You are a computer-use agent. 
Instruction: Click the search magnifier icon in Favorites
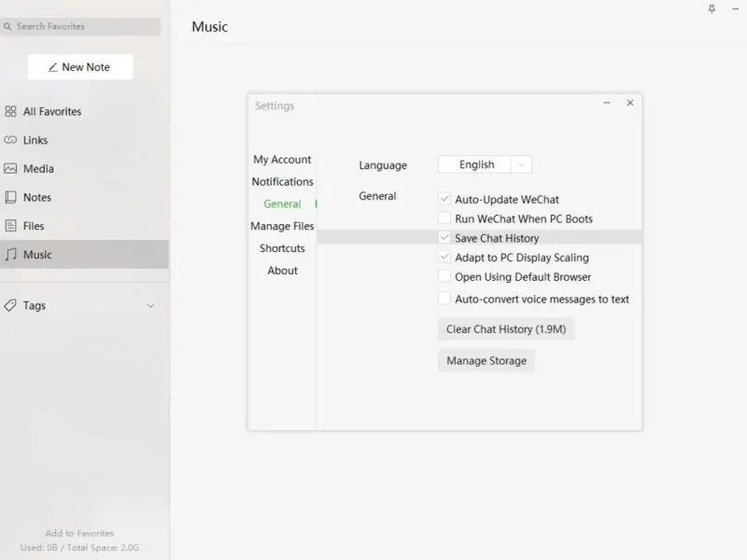7,27
